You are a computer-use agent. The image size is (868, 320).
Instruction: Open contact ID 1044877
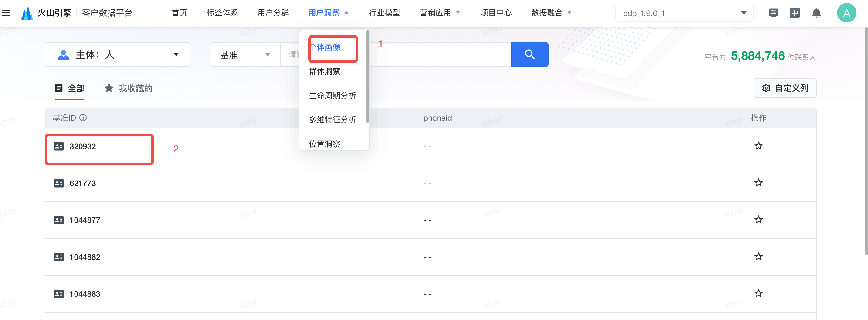pos(84,220)
